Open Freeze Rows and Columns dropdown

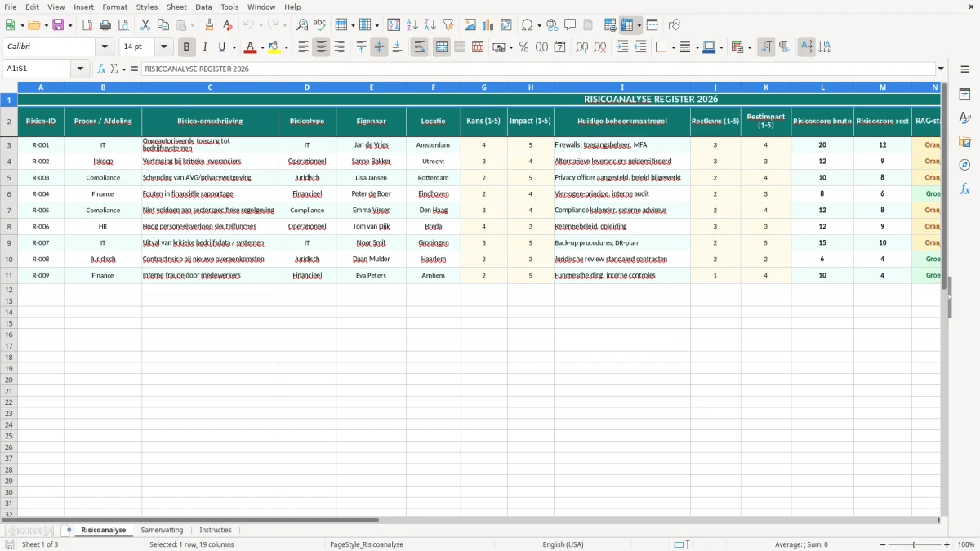click(x=639, y=25)
